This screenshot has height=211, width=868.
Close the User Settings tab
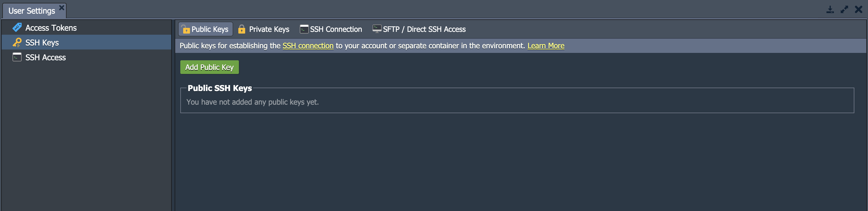click(61, 7)
